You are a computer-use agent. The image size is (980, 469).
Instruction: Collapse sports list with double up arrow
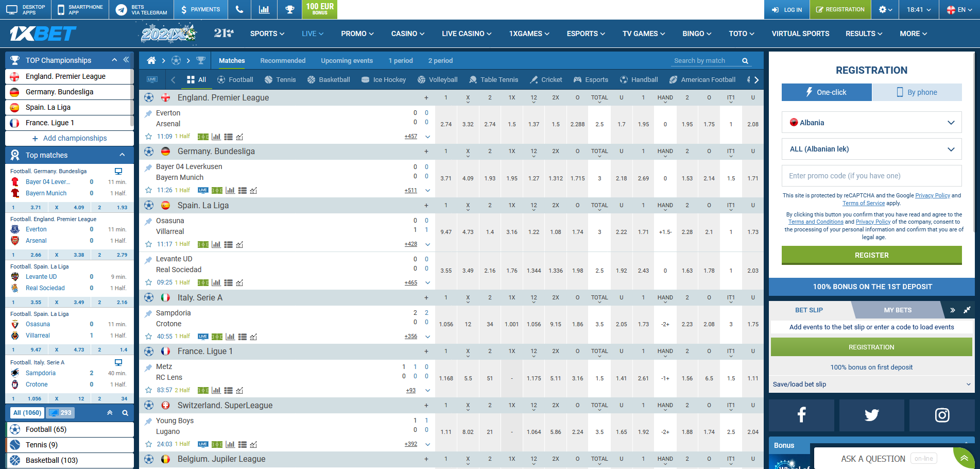(110, 413)
